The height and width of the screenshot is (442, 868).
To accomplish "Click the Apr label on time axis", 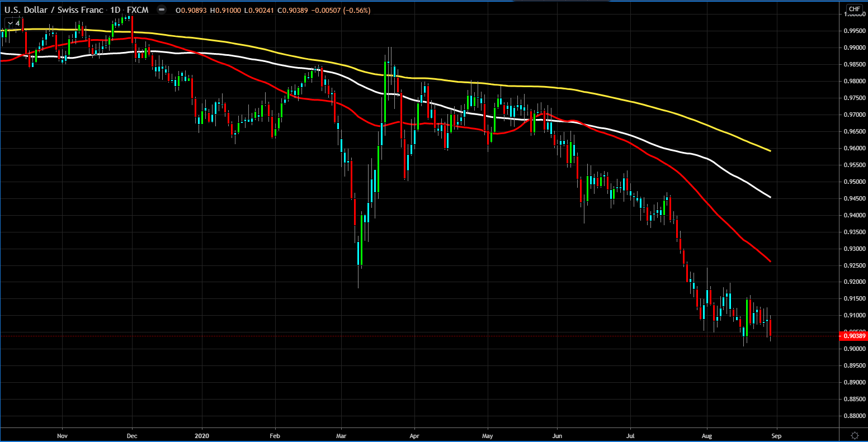I will pyautogui.click(x=414, y=435).
